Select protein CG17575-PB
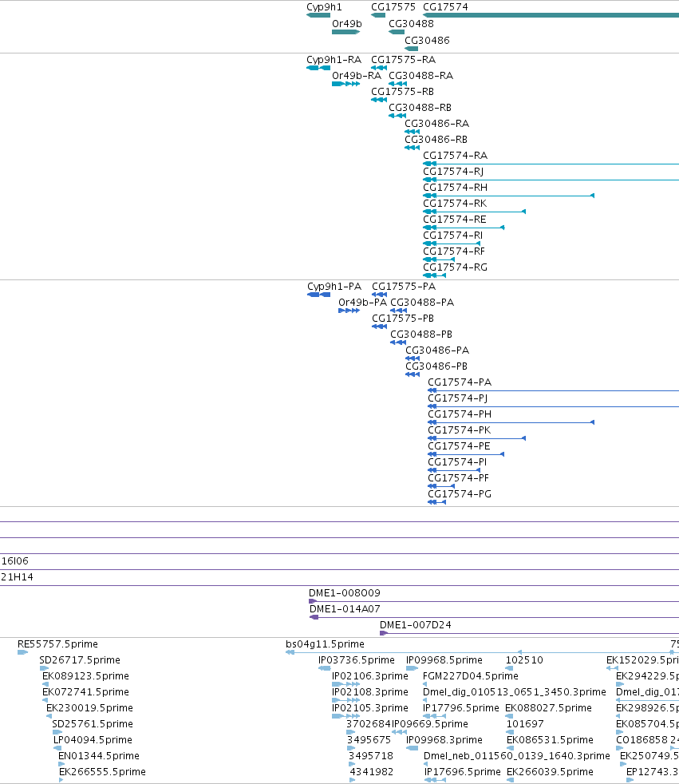 (x=380, y=327)
